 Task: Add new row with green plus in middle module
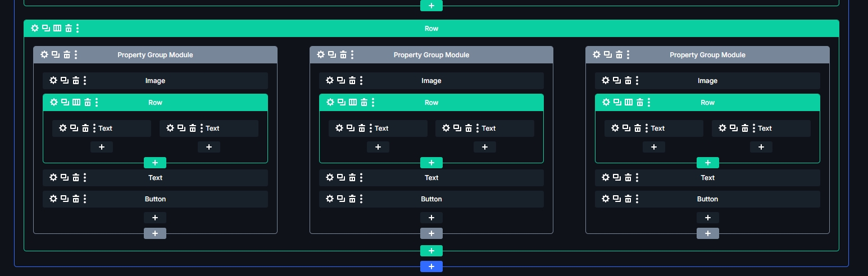point(431,163)
